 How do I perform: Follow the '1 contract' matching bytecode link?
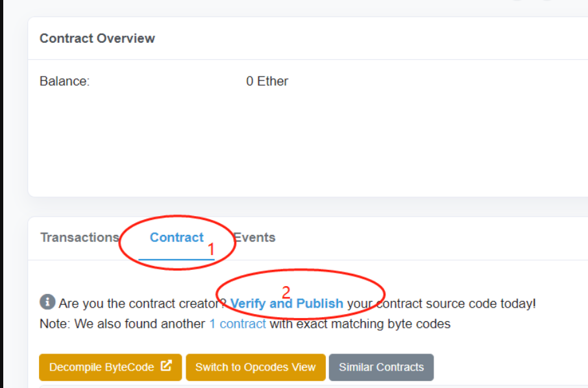[x=238, y=324]
